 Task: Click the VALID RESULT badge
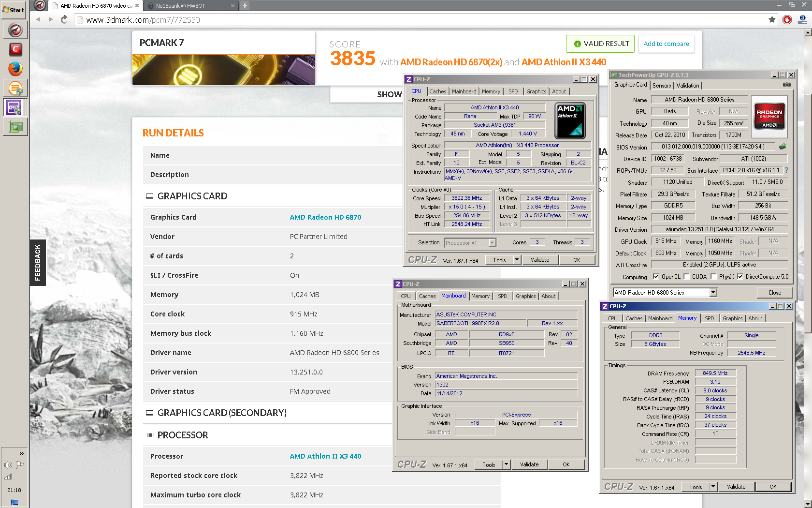point(601,44)
